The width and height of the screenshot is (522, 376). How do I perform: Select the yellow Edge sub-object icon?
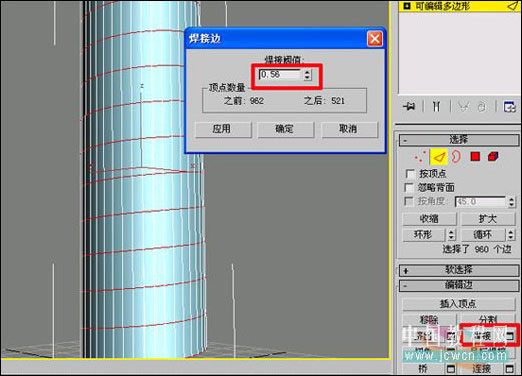439,156
